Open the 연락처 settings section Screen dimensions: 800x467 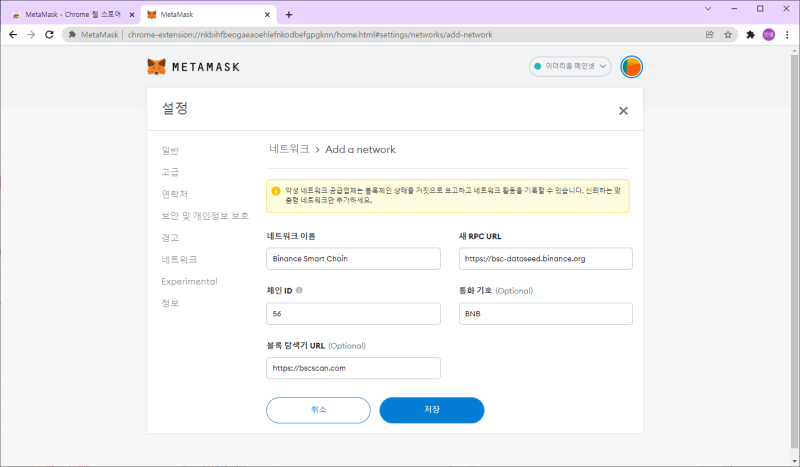click(174, 194)
